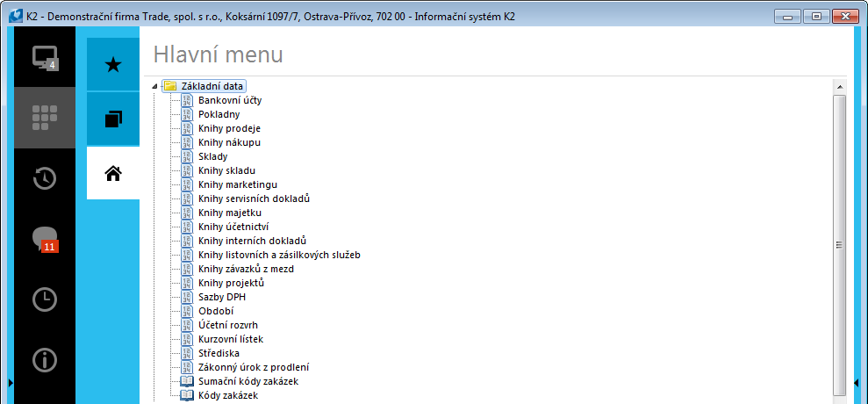Click the icon next to Pokladny
Screen dimensions: 868x404
coord(188,114)
